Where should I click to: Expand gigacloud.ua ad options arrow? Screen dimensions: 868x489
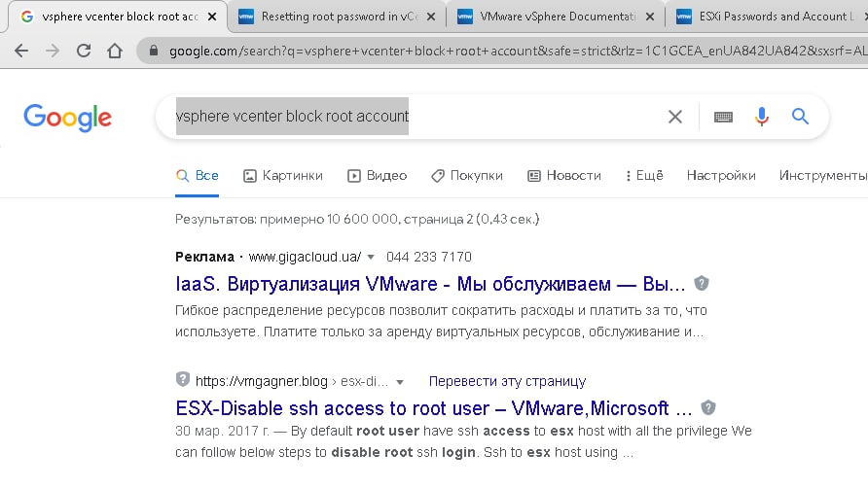[x=371, y=258]
